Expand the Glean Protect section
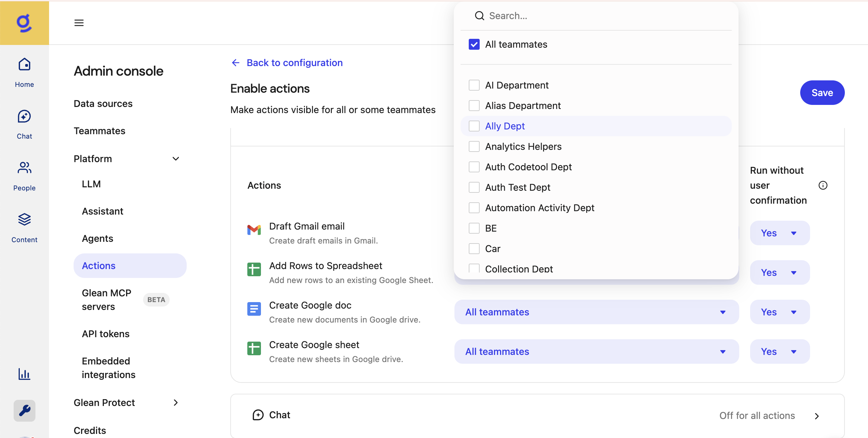Image resolution: width=868 pixels, height=438 pixels. (x=176, y=403)
